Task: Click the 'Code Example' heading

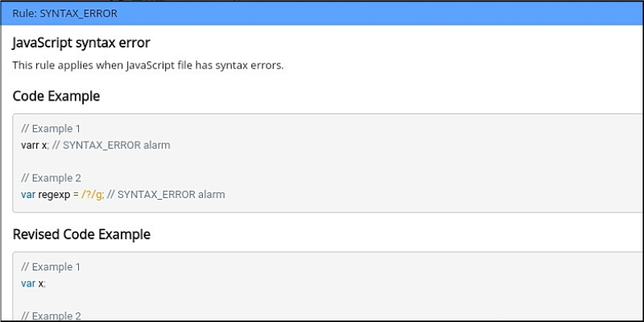Action: pyautogui.click(x=56, y=96)
